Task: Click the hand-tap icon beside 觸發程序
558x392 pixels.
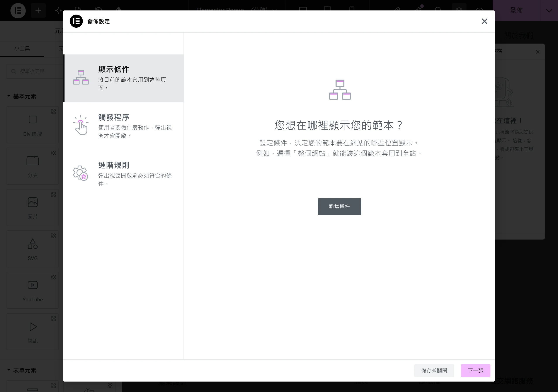Action: [x=81, y=125]
